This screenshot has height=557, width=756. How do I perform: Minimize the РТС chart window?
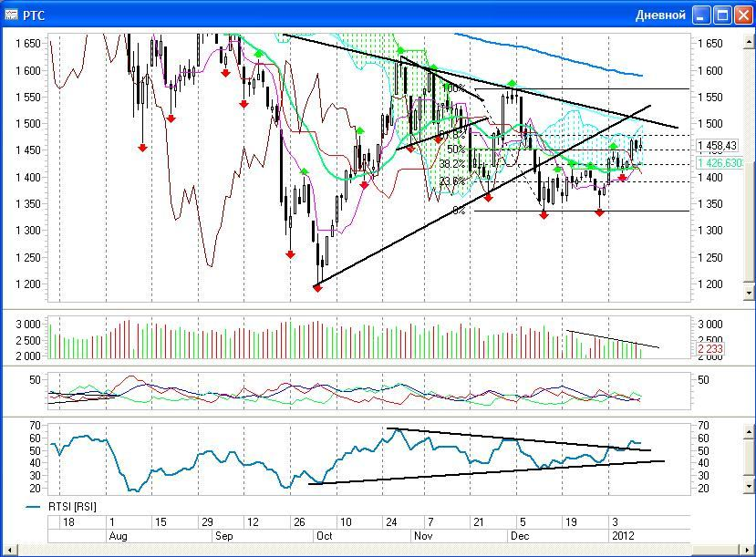coord(701,15)
